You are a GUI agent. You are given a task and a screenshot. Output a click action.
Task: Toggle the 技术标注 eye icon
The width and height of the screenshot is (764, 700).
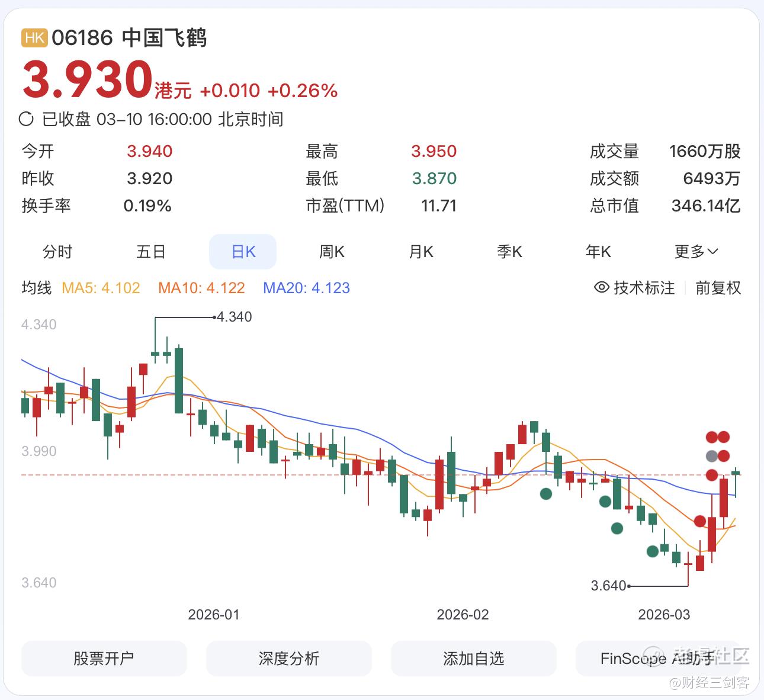coord(601,288)
